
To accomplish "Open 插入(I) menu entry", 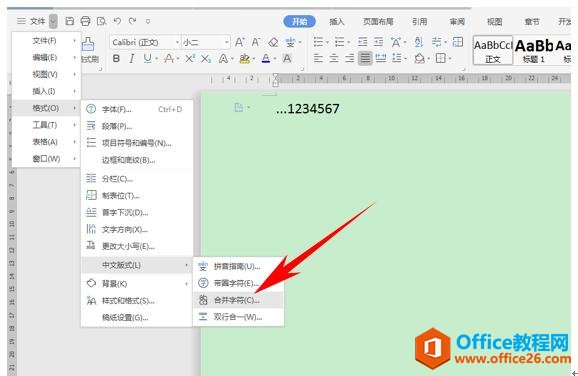I will point(46,91).
